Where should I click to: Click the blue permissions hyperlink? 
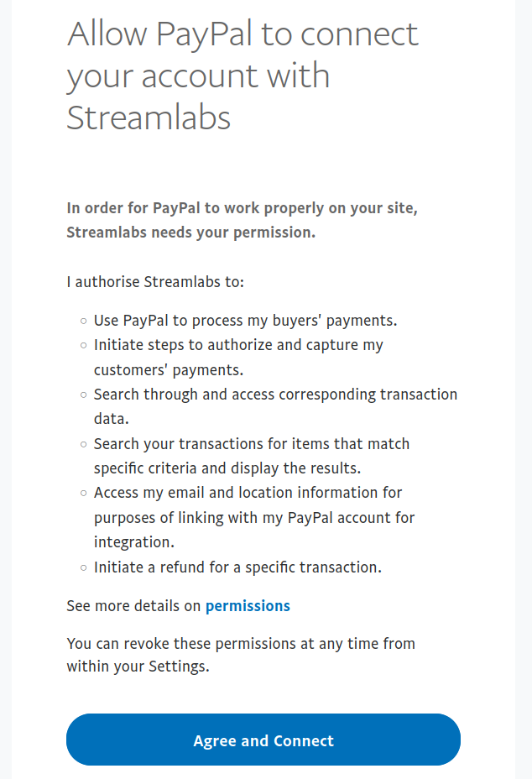tap(248, 605)
